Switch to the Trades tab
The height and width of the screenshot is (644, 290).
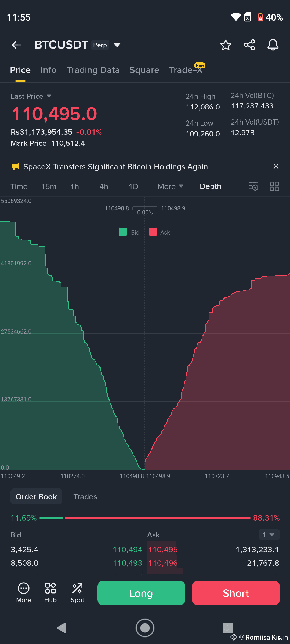[x=85, y=497]
